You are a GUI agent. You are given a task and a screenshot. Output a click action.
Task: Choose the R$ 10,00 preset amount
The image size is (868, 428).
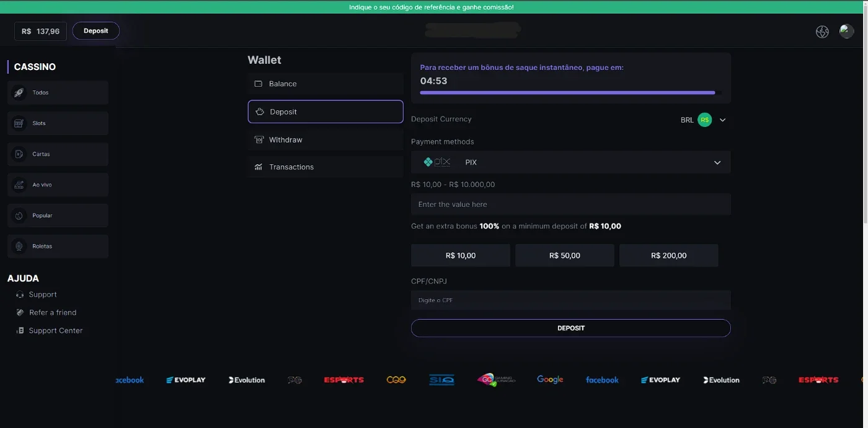tap(461, 255)
